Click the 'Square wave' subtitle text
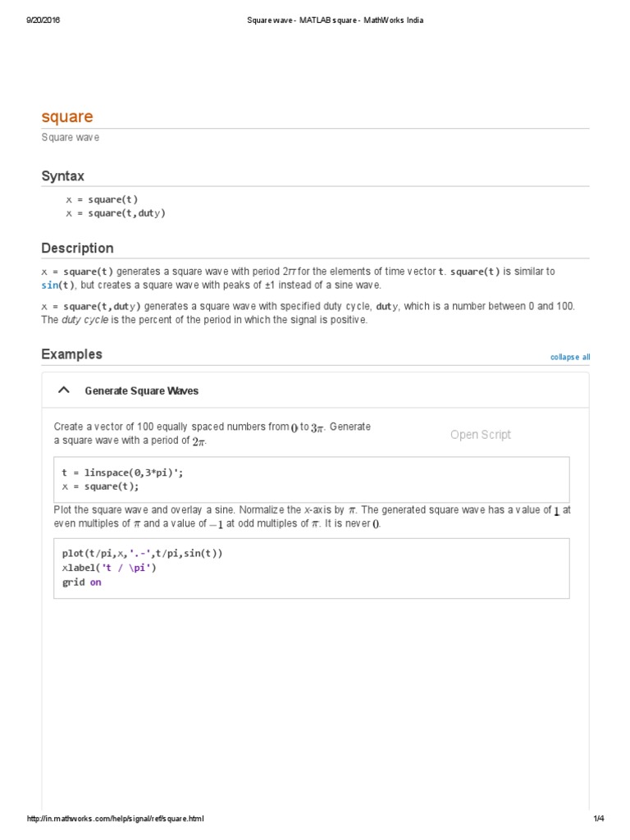Screen dimensions: 630x840 coord(71,138)
